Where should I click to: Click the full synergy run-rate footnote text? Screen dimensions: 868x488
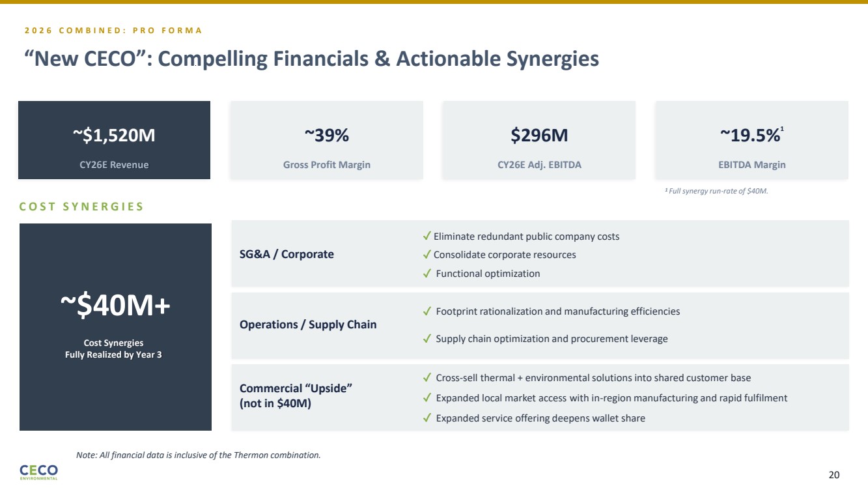[716, 191]
